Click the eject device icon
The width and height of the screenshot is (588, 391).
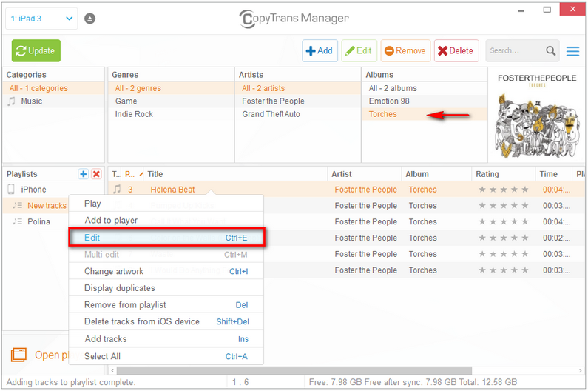(x=89, y=19)
